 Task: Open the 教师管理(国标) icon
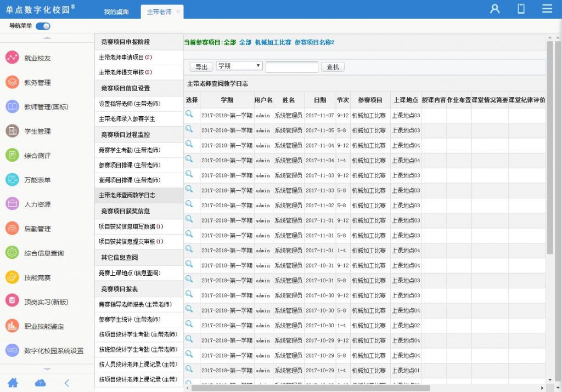[12, 106]
